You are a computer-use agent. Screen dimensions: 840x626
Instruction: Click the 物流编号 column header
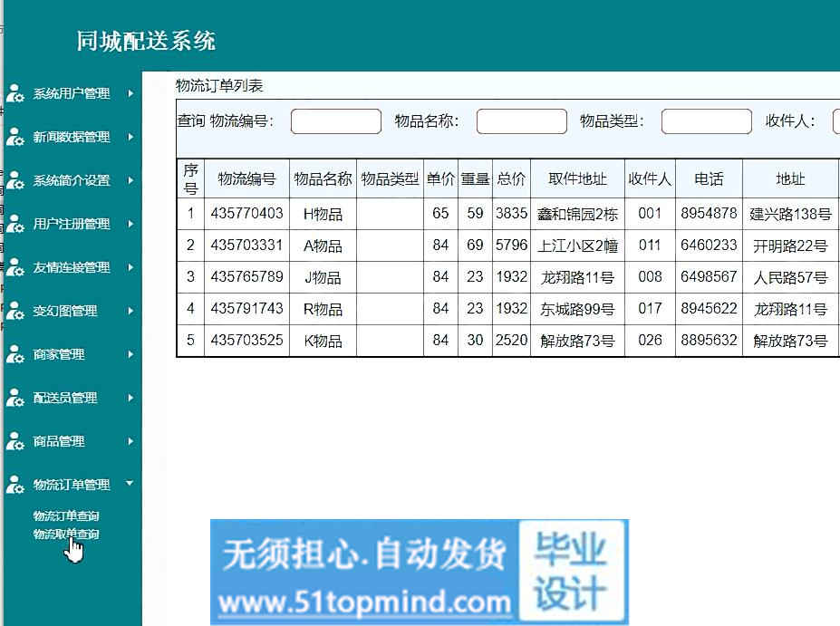tap(246, 178)
